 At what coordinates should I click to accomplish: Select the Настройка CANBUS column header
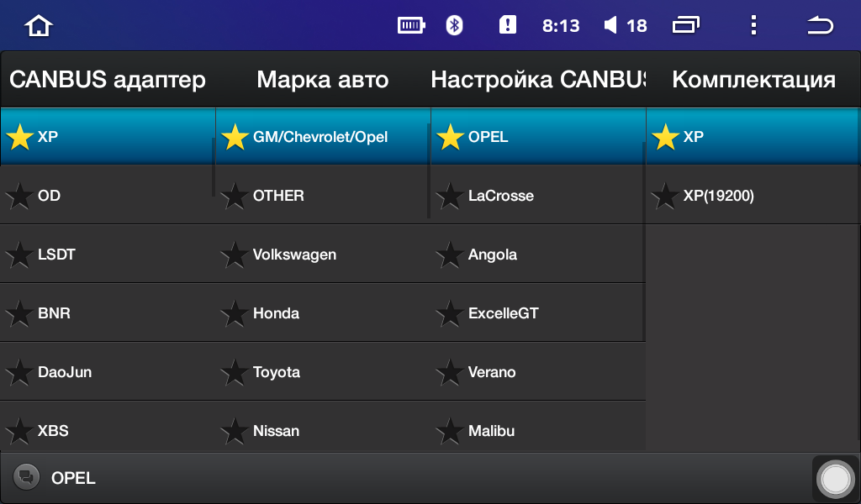pos(538,80)
